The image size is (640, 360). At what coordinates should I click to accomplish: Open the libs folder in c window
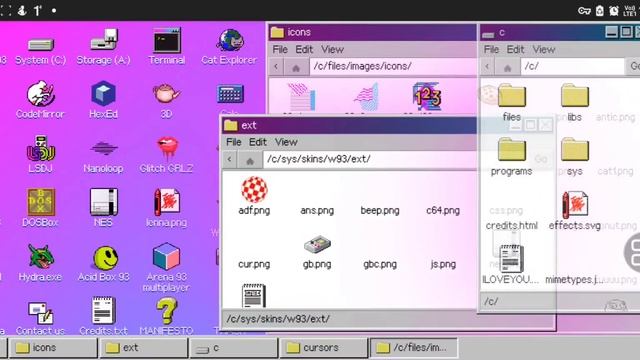point(574,102)
